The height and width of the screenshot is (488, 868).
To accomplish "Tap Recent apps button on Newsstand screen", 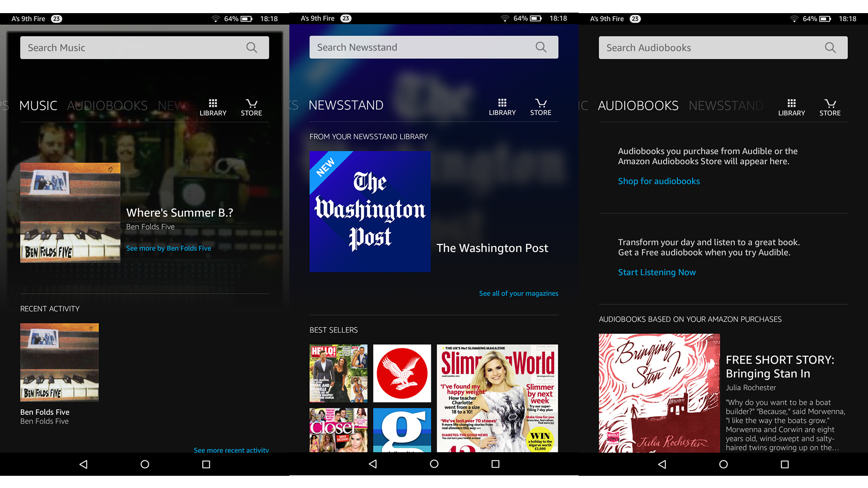I will tap(495, 464).
